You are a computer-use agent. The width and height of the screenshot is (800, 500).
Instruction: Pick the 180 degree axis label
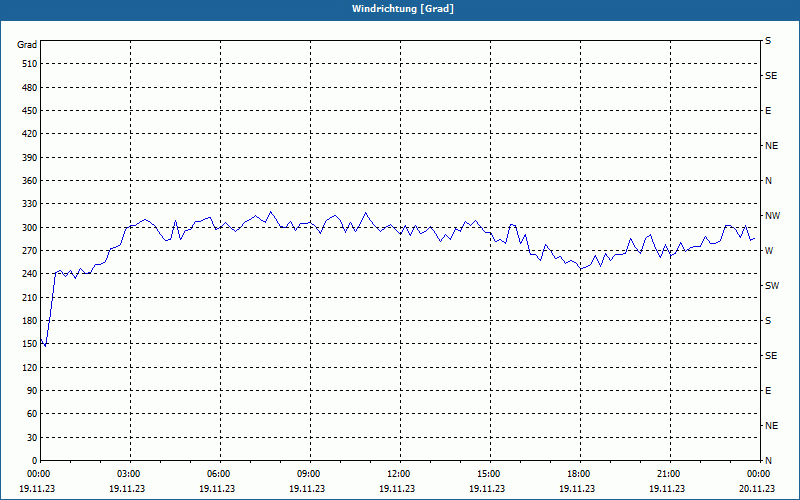click(x=30, y=321)
